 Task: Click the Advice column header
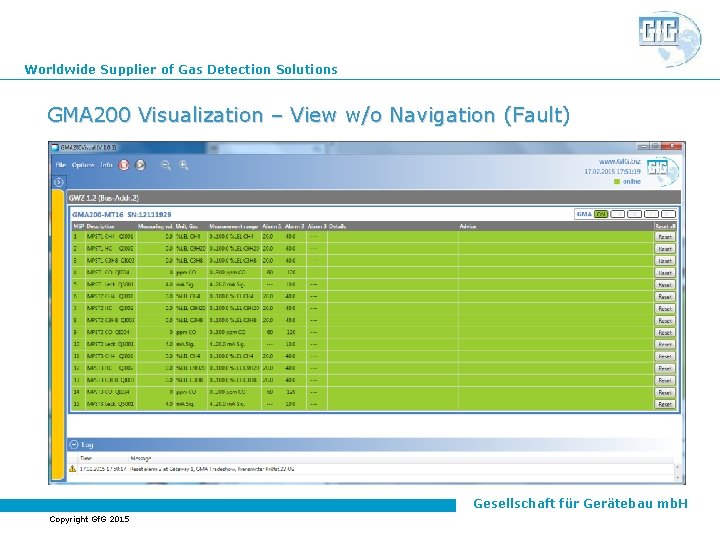[468, 226]
